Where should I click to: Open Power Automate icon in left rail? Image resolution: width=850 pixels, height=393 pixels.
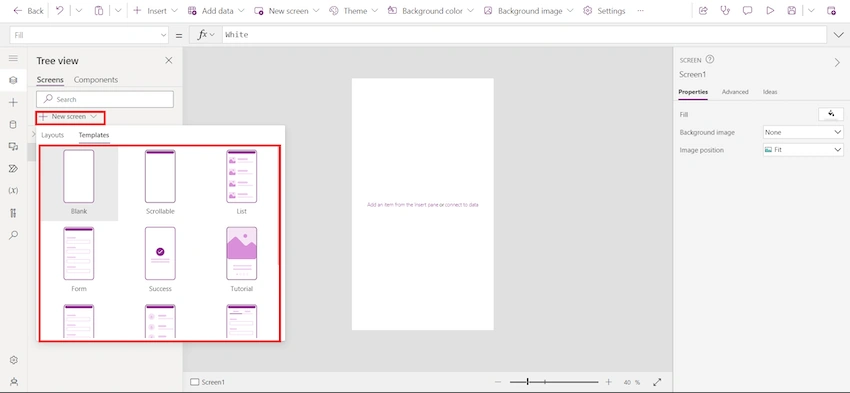pos(14,169)
